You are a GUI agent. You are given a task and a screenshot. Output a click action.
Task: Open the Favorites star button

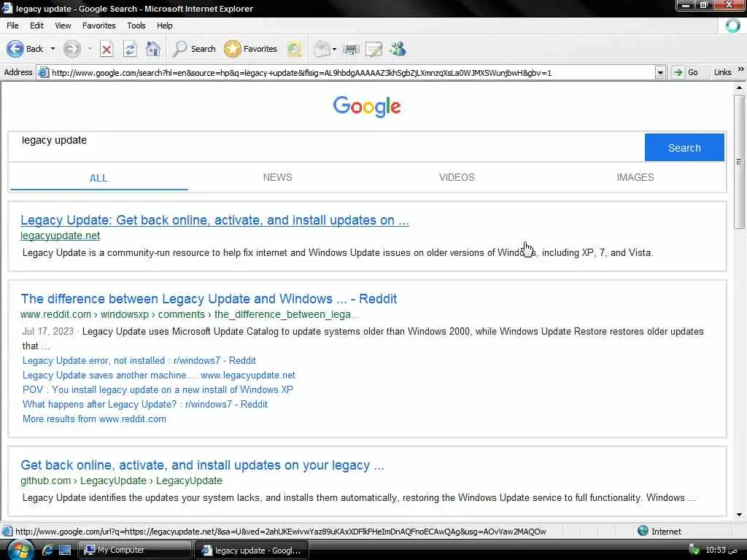251,49
